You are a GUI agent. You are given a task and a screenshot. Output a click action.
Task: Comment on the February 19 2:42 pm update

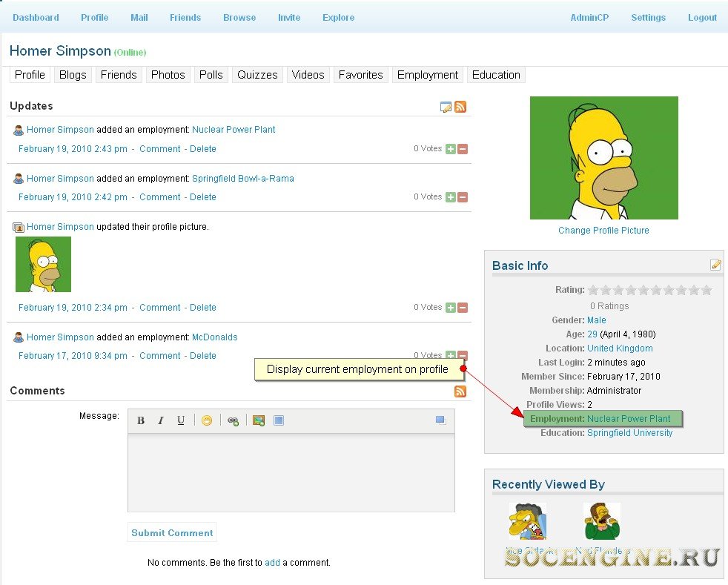click(159, 197)
